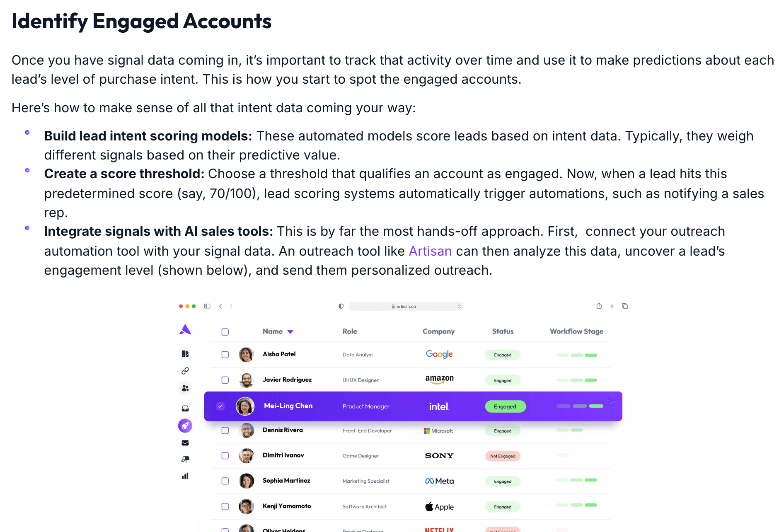Uncheck the Mei-Ling Chen row checkbox
Viewport: 779px width, 532px height.
221,406
